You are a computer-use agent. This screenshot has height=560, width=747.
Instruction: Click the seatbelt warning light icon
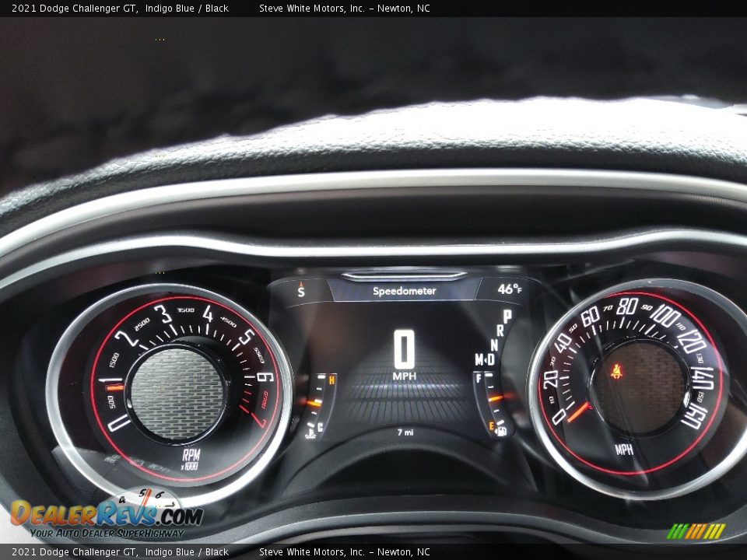coord(616,370)
